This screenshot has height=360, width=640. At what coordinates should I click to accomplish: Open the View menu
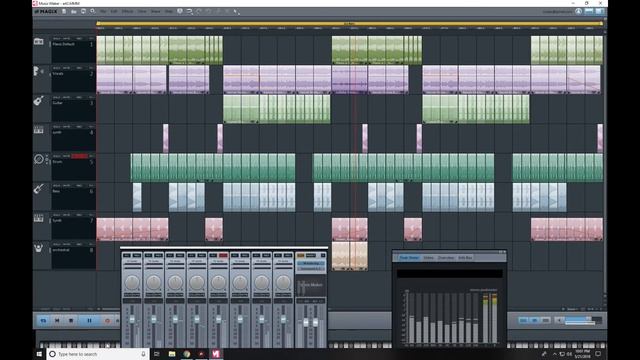[x=142, y=11]
